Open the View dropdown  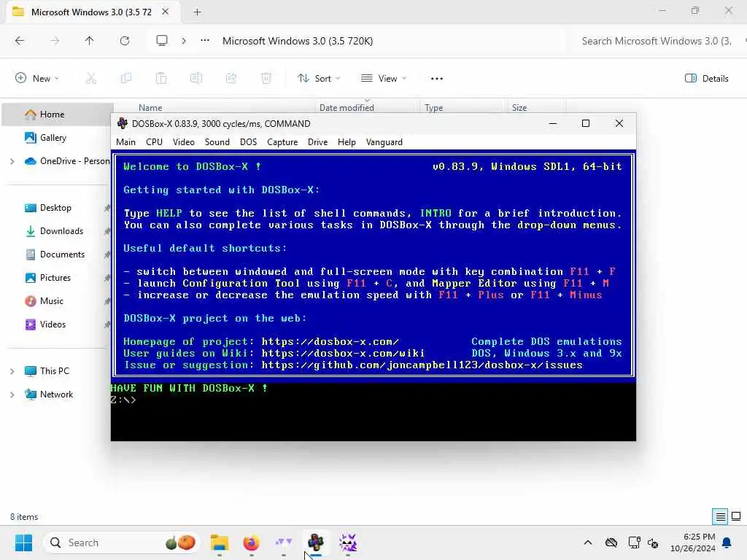point(384,78)
